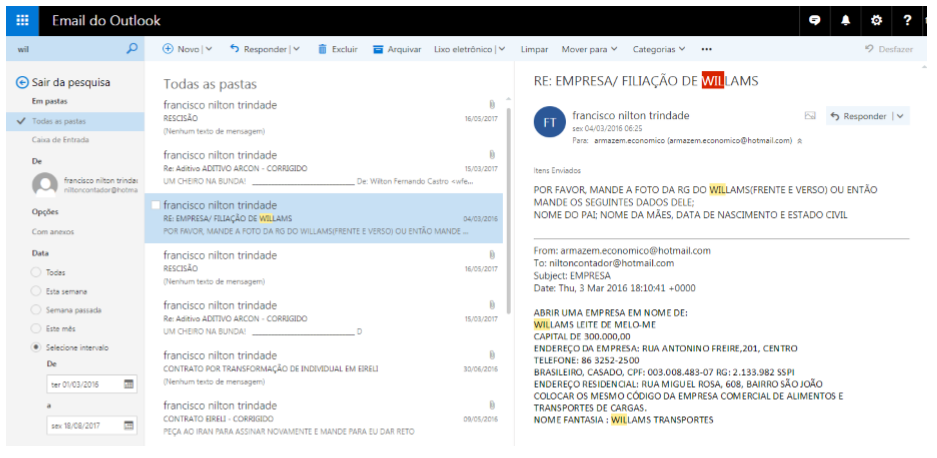Viewport: 937px width, 458px height.
Task: Select the Selecione intervalo radio button
Action: 36,347
